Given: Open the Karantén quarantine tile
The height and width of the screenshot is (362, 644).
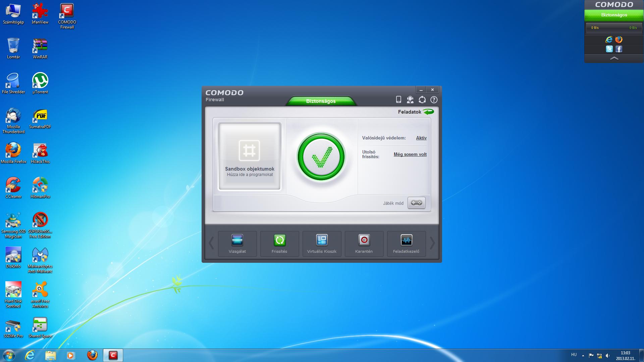Looking at the screenshot, I should 364,244.
